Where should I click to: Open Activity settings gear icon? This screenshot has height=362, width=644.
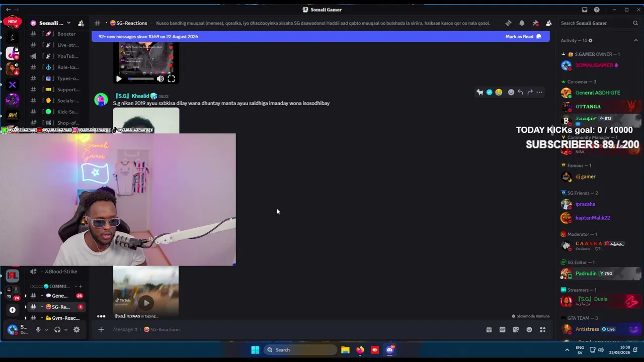[x=590, y=40]
